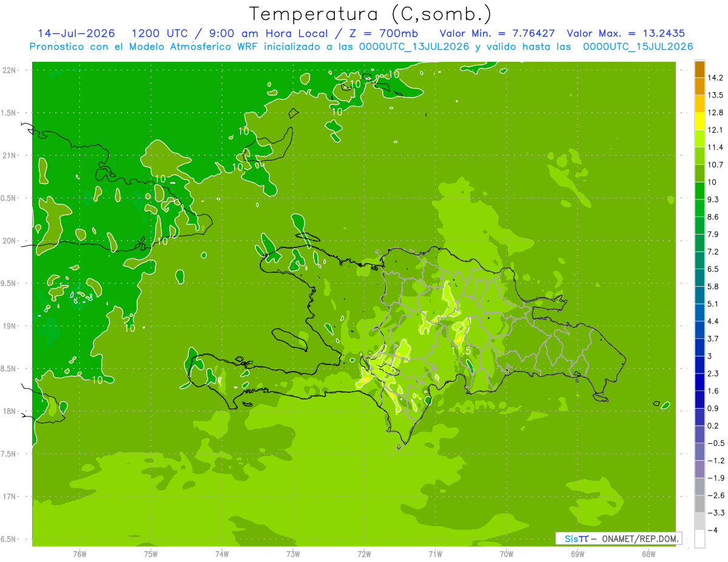Click the "76W" longitude label
This screenshot has width=728, height=562.
pos(79,554)
